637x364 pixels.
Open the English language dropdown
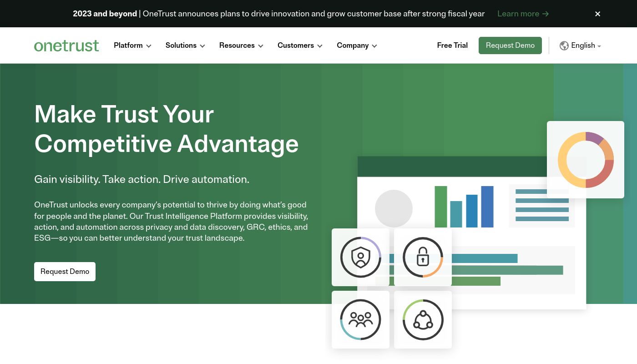(580, 45)
